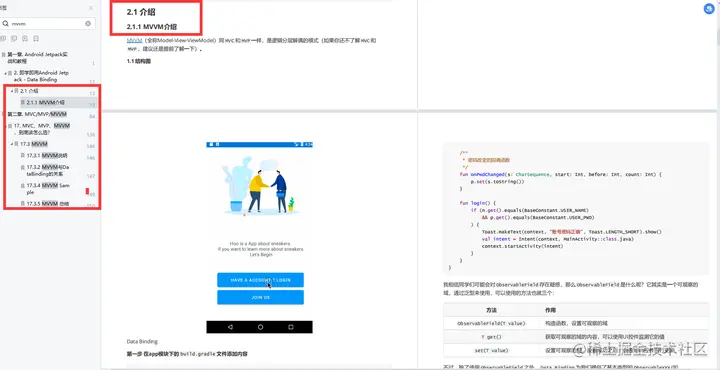This screenshot has height=370, width=720.
Task: Click the second bookmark toolbar icon under search
Action: pyautogui.click(x=14, y=39)
